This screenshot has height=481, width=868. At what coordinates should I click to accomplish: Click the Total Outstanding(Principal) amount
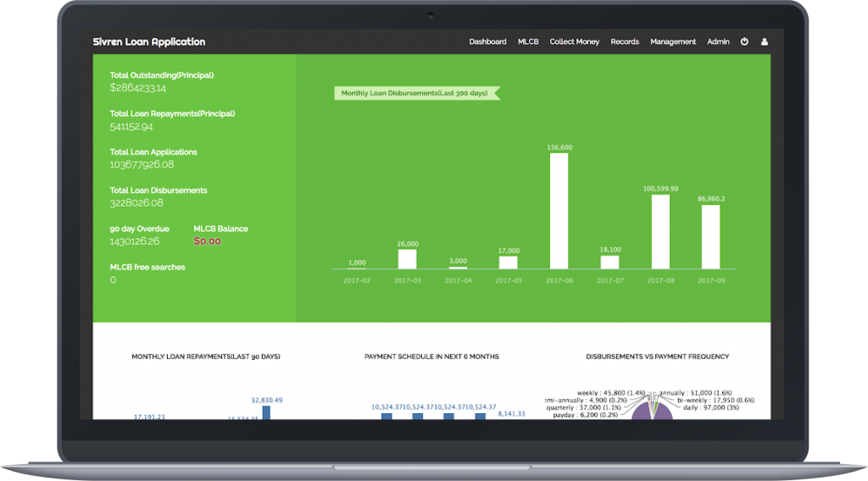138,88
